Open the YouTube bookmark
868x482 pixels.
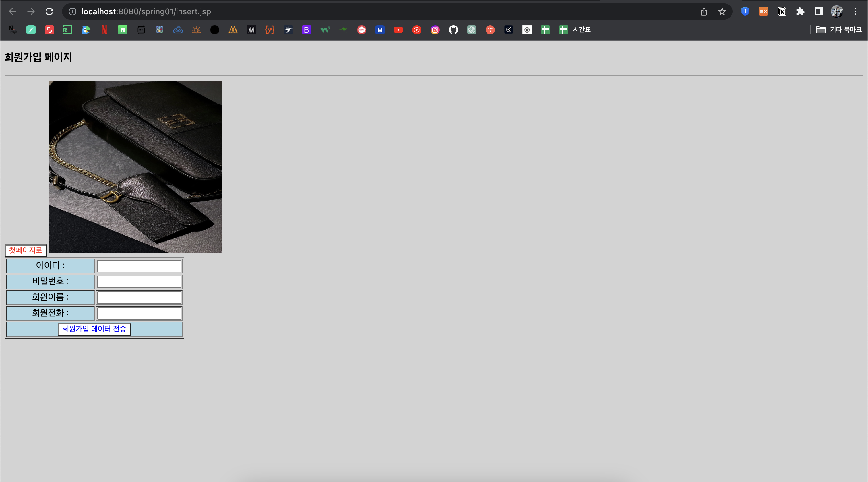click(x=398, y=30)
